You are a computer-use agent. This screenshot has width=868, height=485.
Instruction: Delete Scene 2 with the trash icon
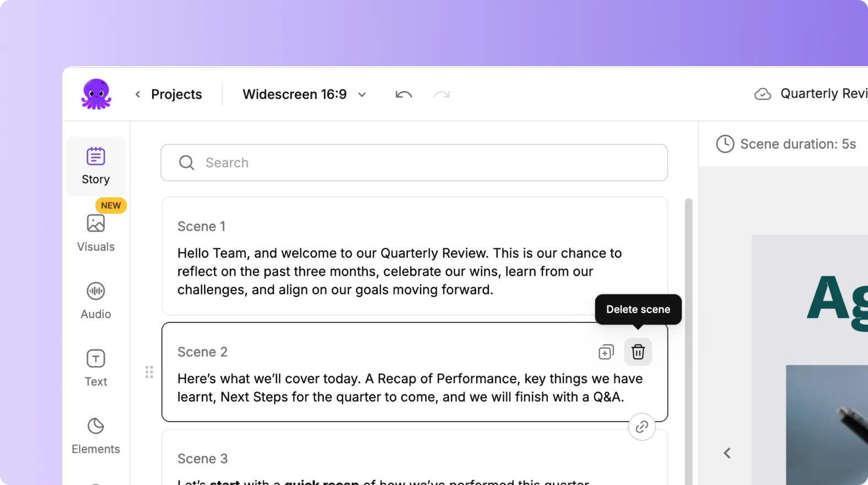pyautogui.click(x=638, y=352)
